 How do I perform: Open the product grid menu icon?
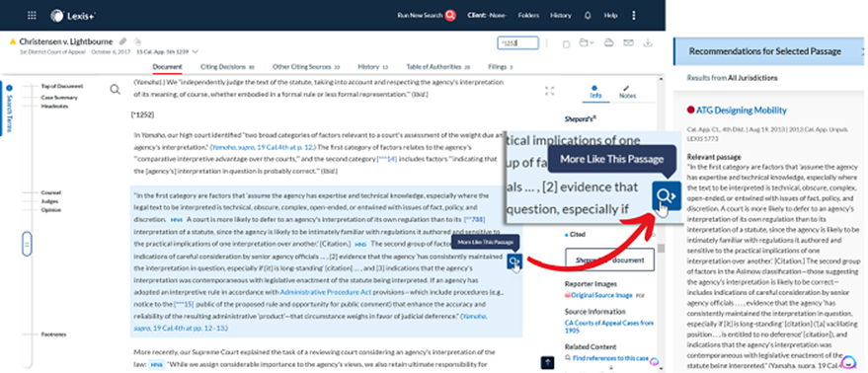coord(33,16)
